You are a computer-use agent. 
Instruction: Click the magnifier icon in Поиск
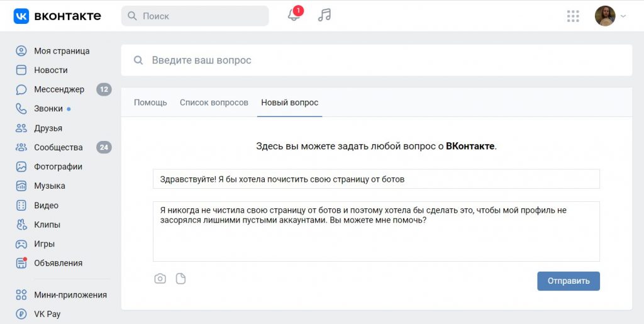pos(132,16)
